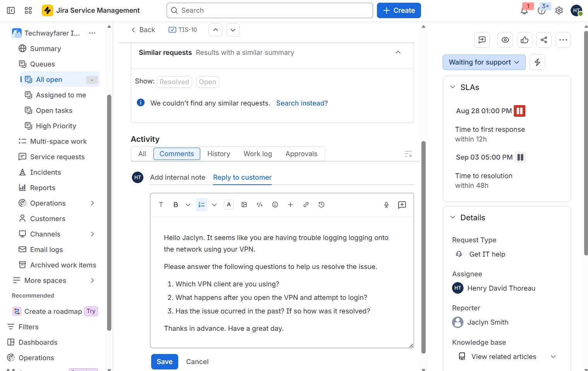Open the help icon with 3+ badge
Image resolution: width=588 pixels, height=371 pixels.
pyautogui.click(x=542, y=10)
